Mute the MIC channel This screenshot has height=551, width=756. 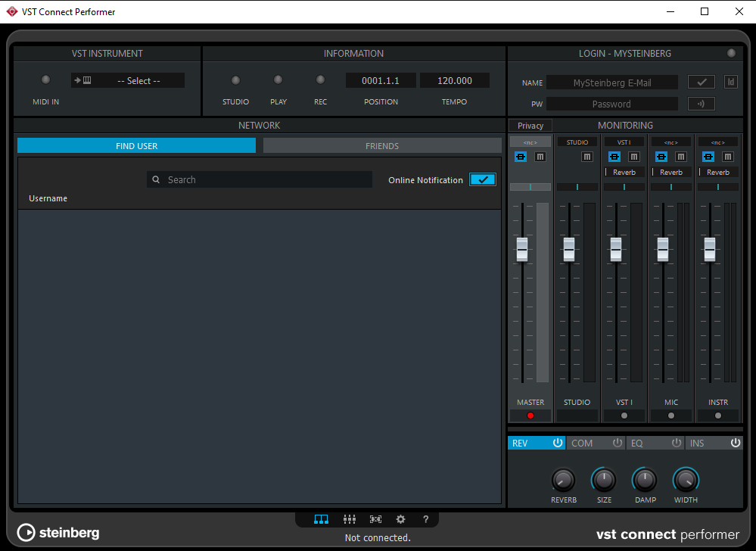coord(681,157)
